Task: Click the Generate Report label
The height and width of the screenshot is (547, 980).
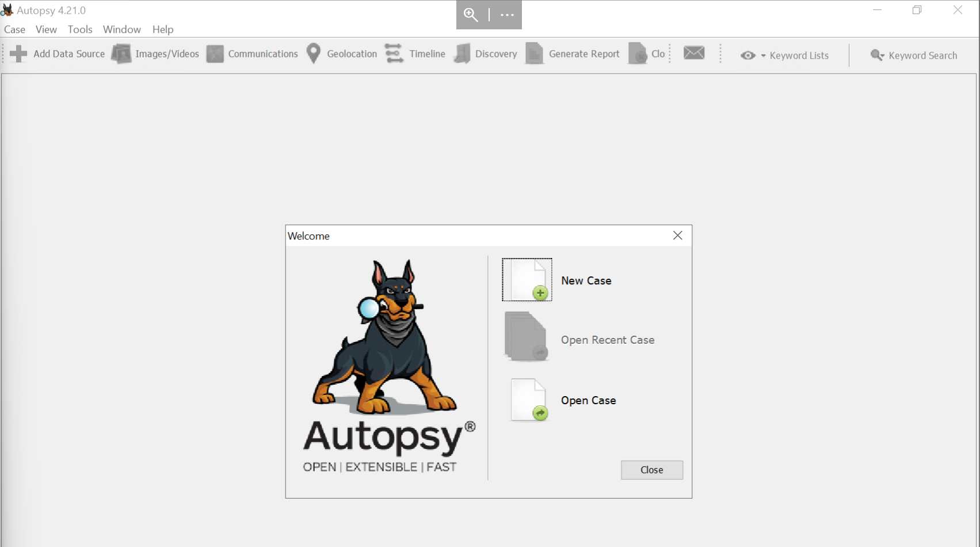Action: click(584, 54)
